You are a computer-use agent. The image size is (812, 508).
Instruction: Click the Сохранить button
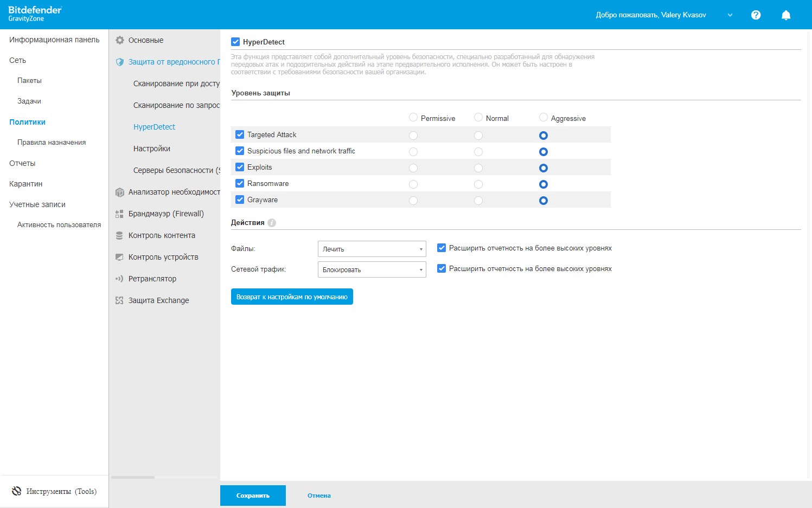[x=253, y=496]
